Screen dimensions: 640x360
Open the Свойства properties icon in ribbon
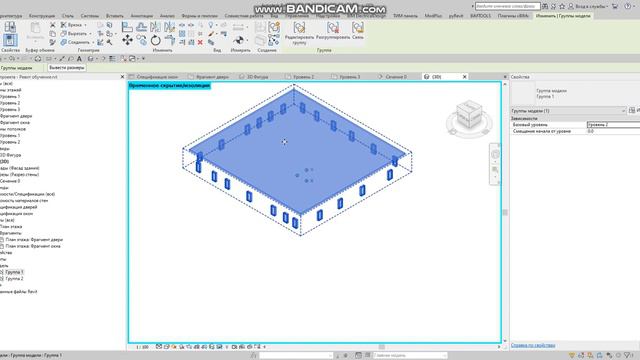[x=10, y=40]
